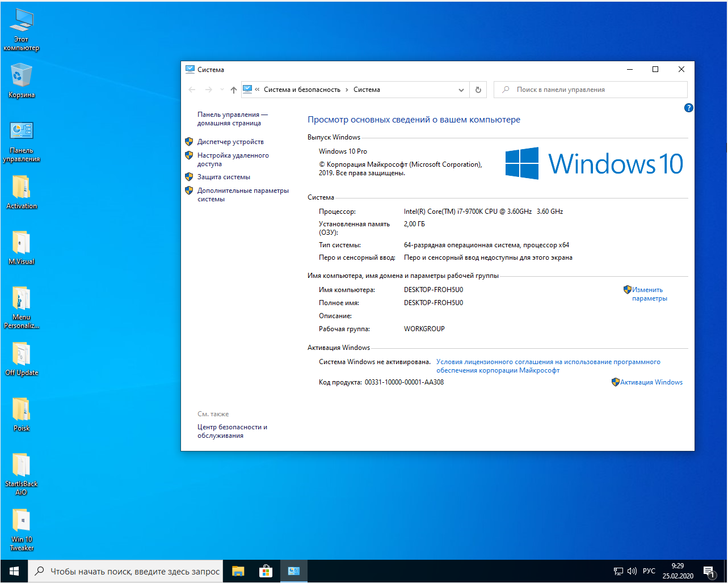Expand the recent locations dropdown arrow
This screenshot has height=583, width=728.
tap(222, 90)
